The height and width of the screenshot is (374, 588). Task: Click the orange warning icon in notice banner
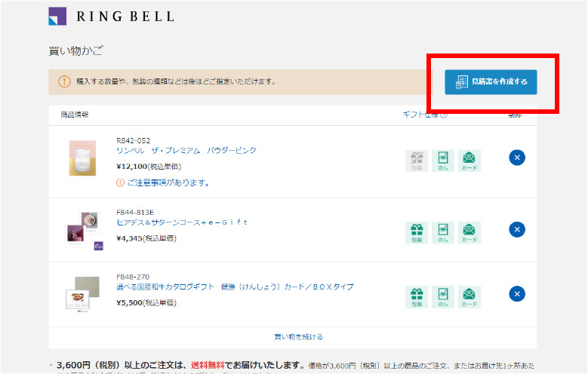64,81
